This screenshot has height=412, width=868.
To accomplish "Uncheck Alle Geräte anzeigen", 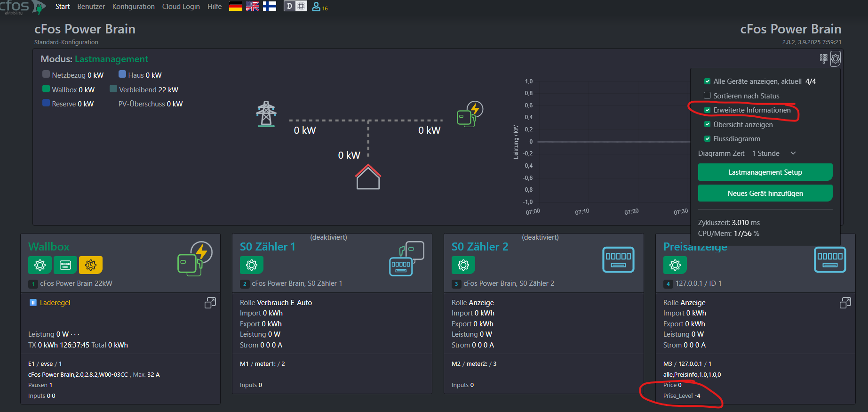I will 707,81.
